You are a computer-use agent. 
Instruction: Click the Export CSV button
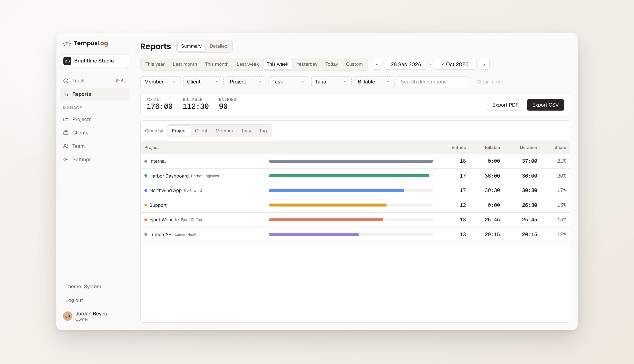click(545, 105)
